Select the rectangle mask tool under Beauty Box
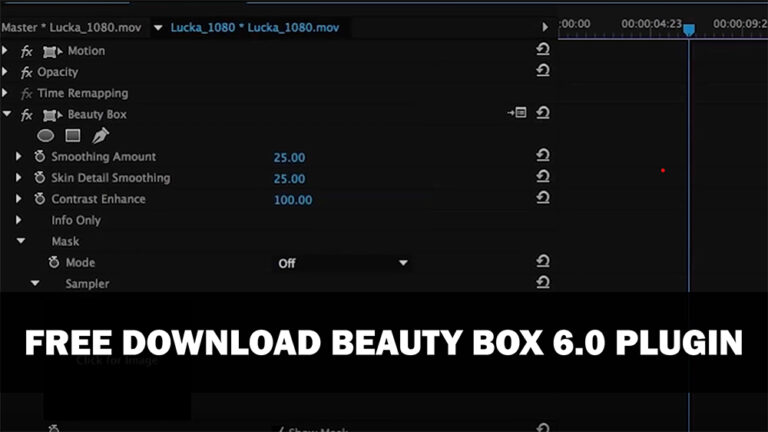This screenshot has height=432, width=768. pos(73,135)
